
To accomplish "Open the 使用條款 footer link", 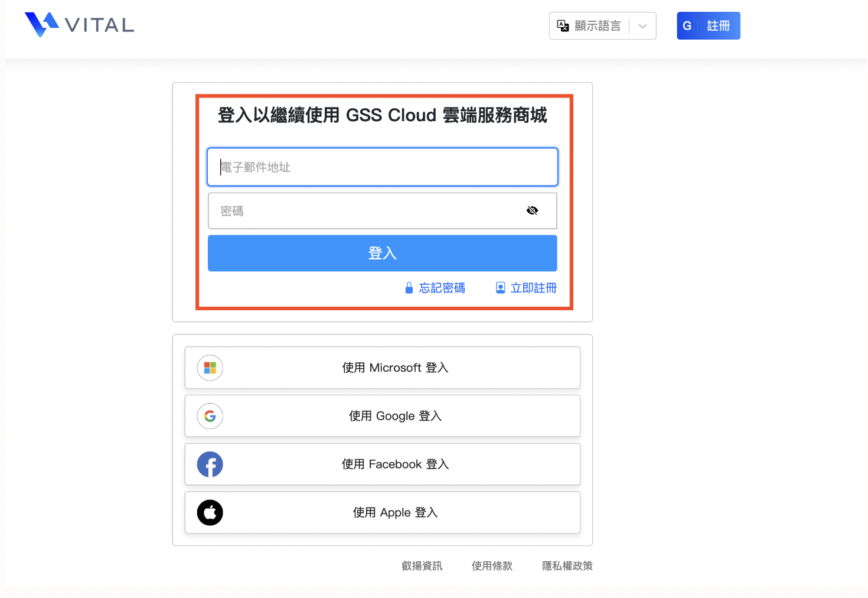I will click(x=492, y=566).
